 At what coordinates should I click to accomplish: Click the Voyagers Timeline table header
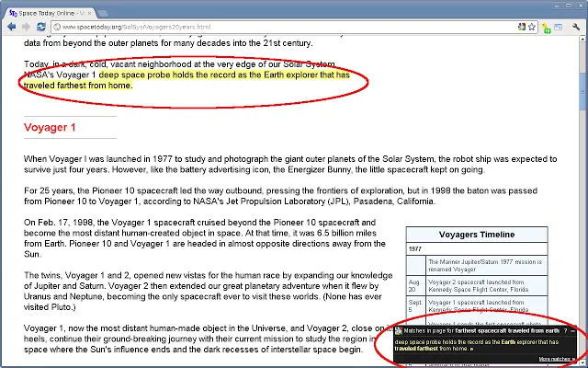[x=477, y=235]
